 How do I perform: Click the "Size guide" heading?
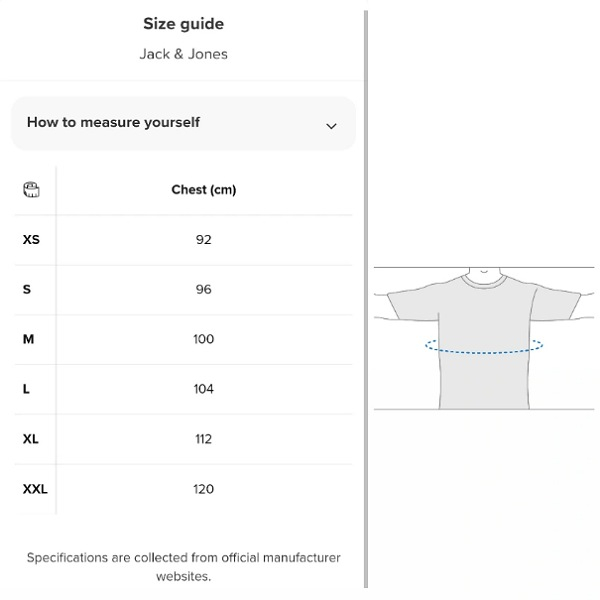pos(183,24)
